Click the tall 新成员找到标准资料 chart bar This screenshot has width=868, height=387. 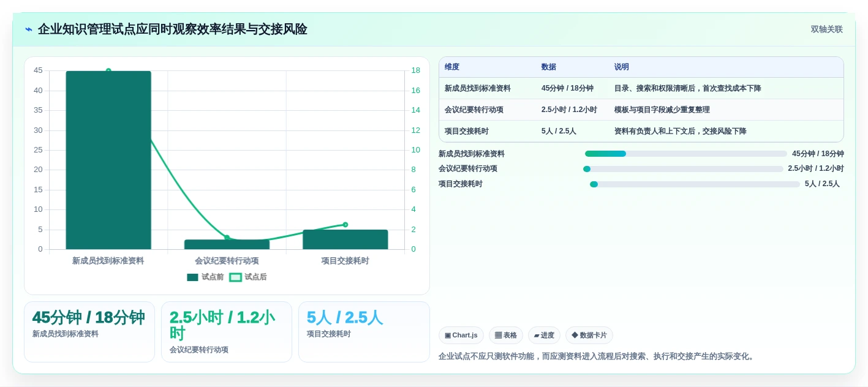point(108,160)
